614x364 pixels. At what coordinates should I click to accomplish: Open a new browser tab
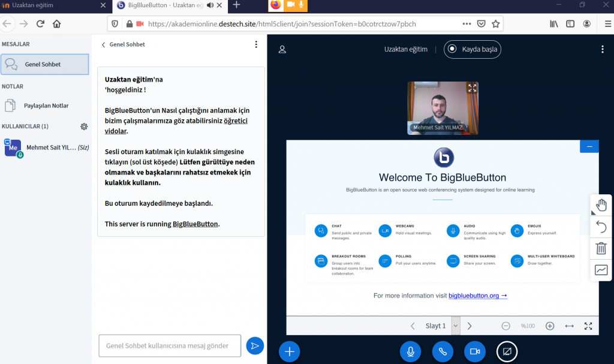coord(236,5)
